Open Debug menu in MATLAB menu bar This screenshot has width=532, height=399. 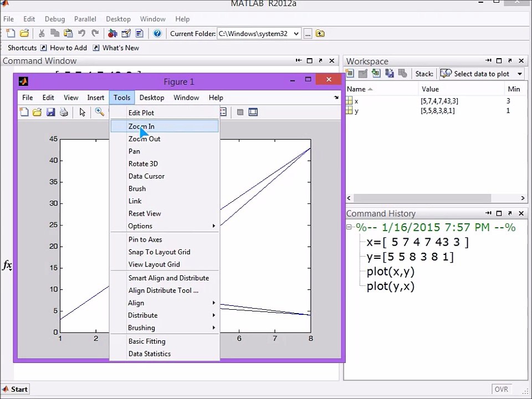point(55,19)
